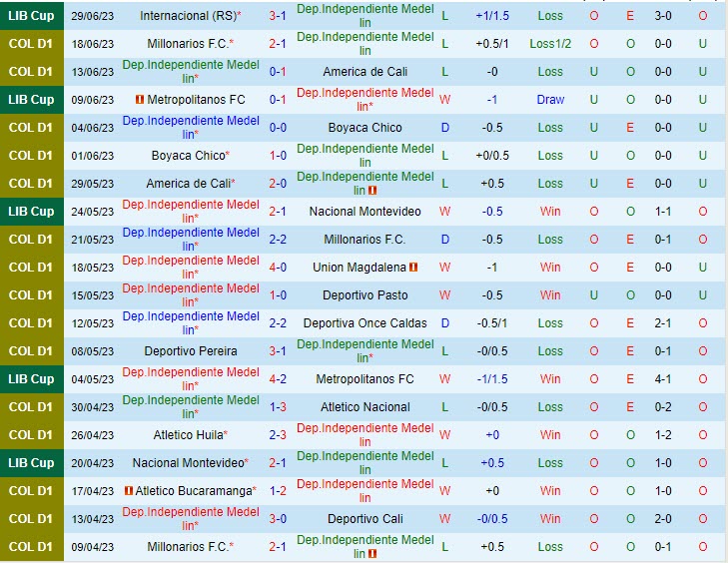Open Deportivo Pasto team link
The image size is (728, 563).
pos(364,295)
